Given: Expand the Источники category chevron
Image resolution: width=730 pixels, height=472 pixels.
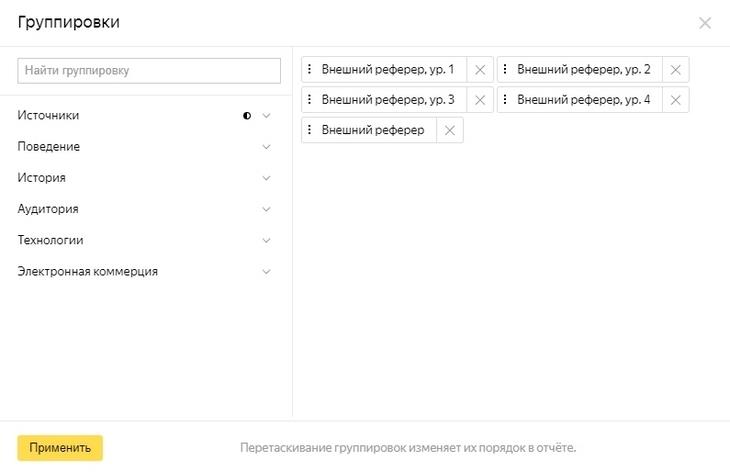Looking at the screenshot, I should [x=266, y=116].
